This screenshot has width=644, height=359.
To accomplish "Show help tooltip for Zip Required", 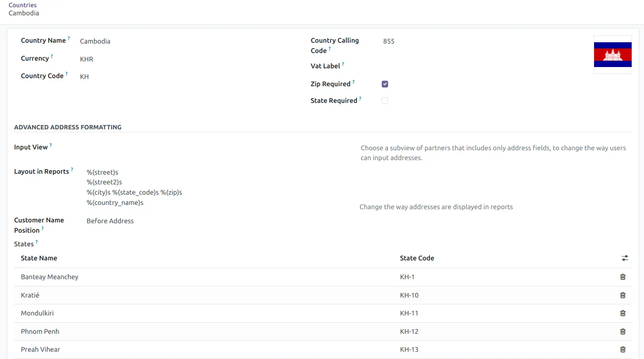I will 353,82.
